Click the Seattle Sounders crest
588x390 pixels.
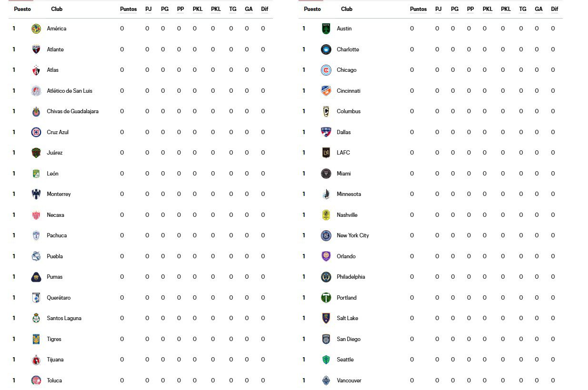[326, 360]
